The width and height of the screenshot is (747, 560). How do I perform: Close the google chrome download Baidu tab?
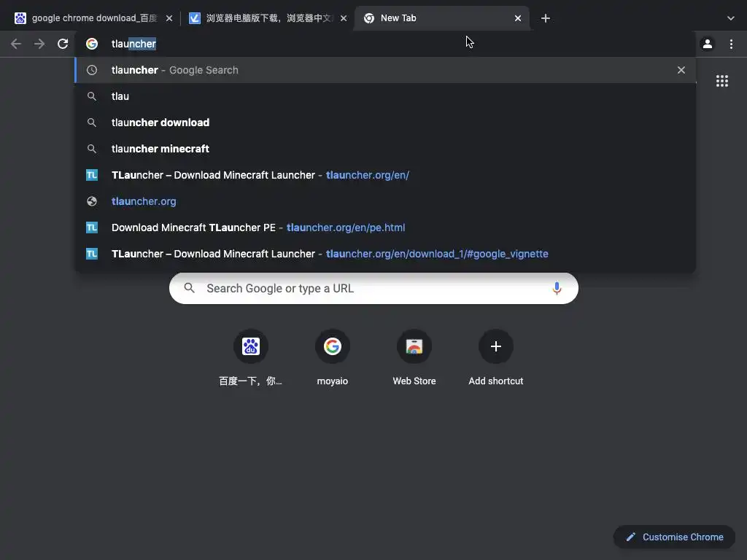tap(169, 18)
